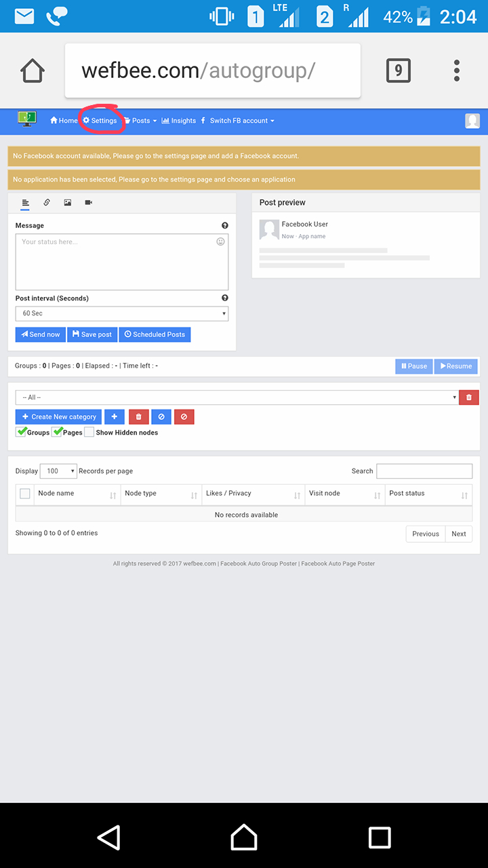This screenshot has height=868, width=488.
Task: Expand the All categories dropdown
Action: 237,397
